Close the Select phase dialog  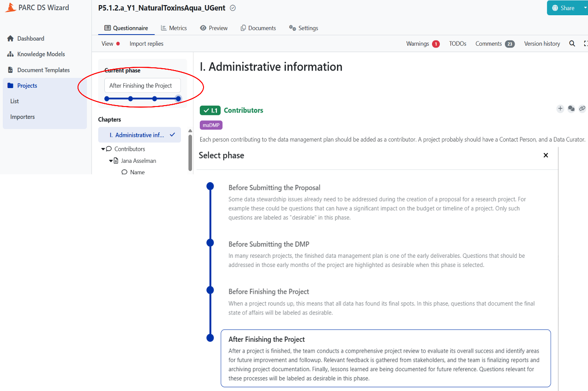pyautogui.click(x=546, y=155)
